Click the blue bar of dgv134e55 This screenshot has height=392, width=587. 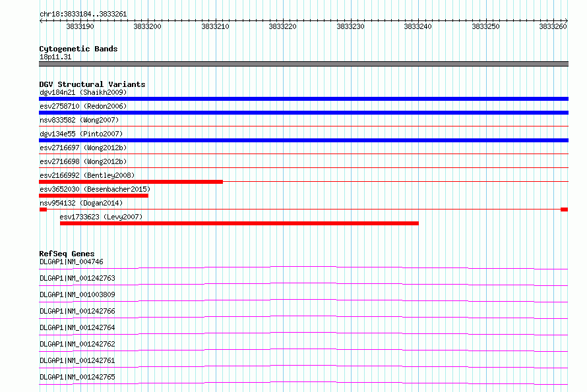click(303, 140)
